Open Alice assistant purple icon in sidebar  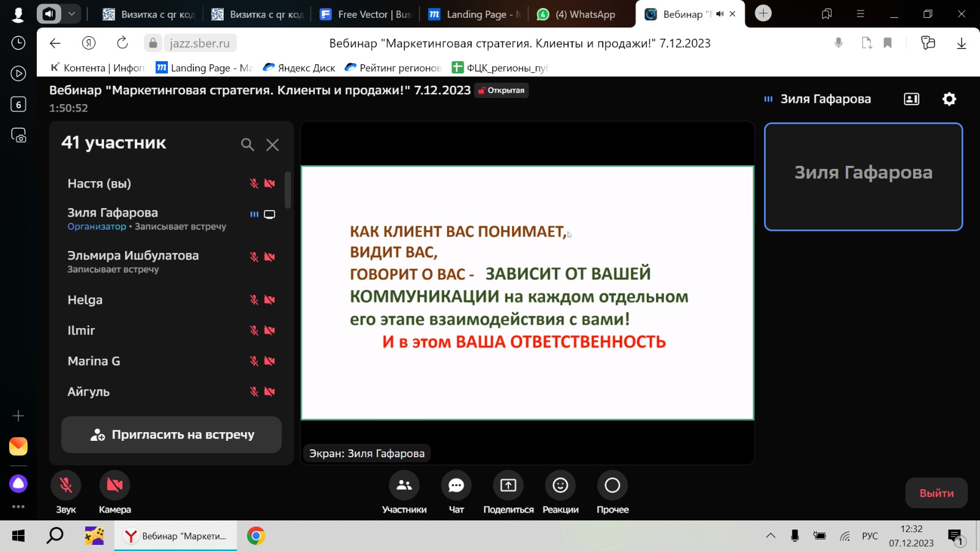18,484
